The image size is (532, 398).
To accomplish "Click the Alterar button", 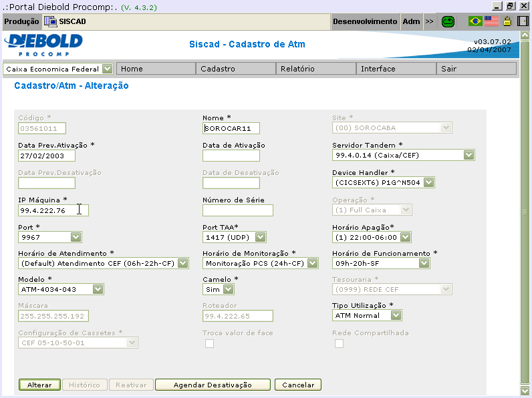I will (39, 385).
